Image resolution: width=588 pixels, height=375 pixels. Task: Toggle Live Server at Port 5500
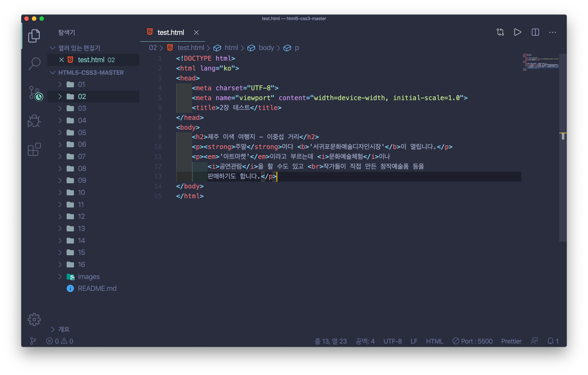pos(472,341)
